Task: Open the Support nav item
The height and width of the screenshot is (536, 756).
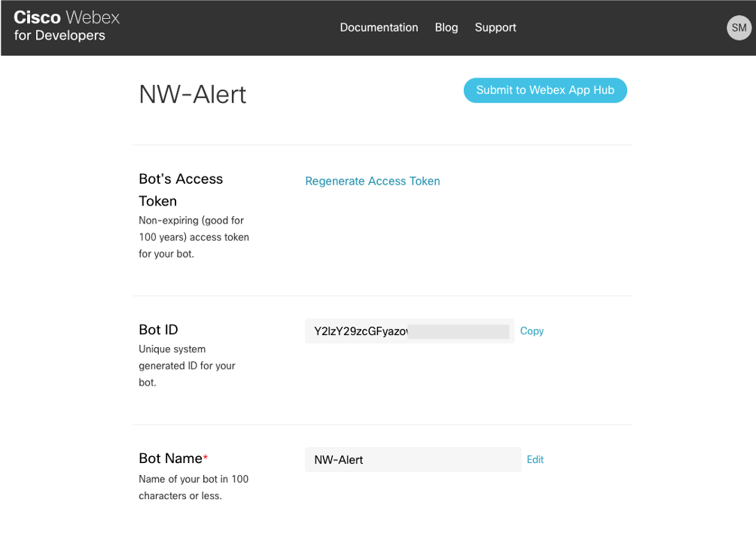Action: [x=495, y=27]
